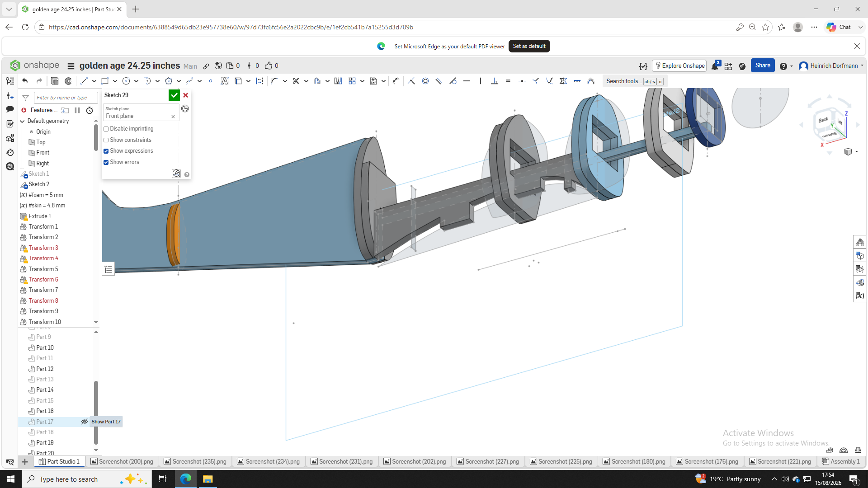Viewport: 868px width, 488px height.
Task: Select the Circle sketch tool
Action: 126,81
